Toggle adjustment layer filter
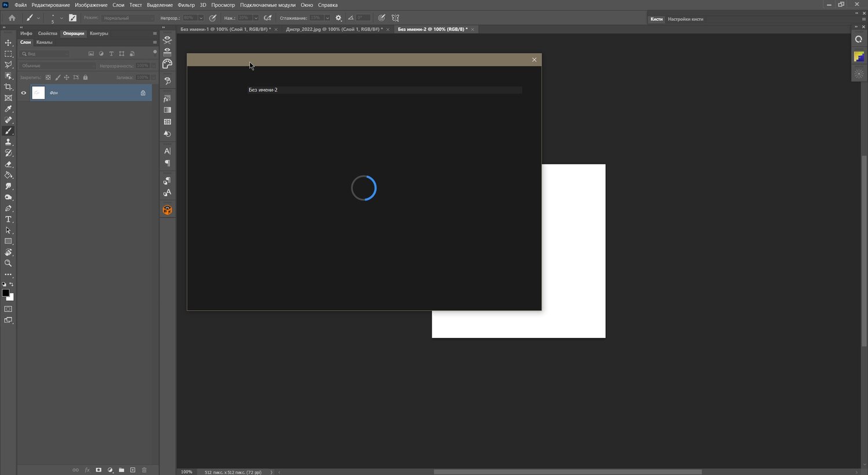The height and width of the screenshot is (475, 868). click(x=101, y=54)
